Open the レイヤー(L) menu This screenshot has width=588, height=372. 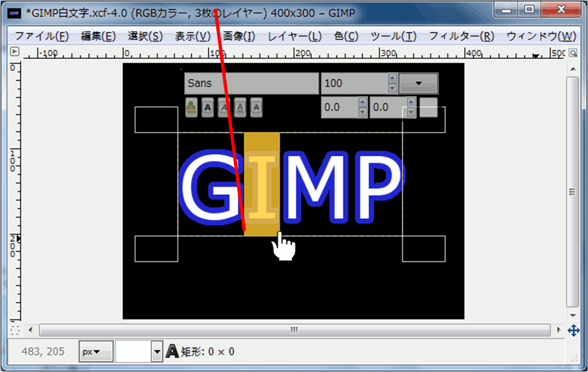(295, 37)
